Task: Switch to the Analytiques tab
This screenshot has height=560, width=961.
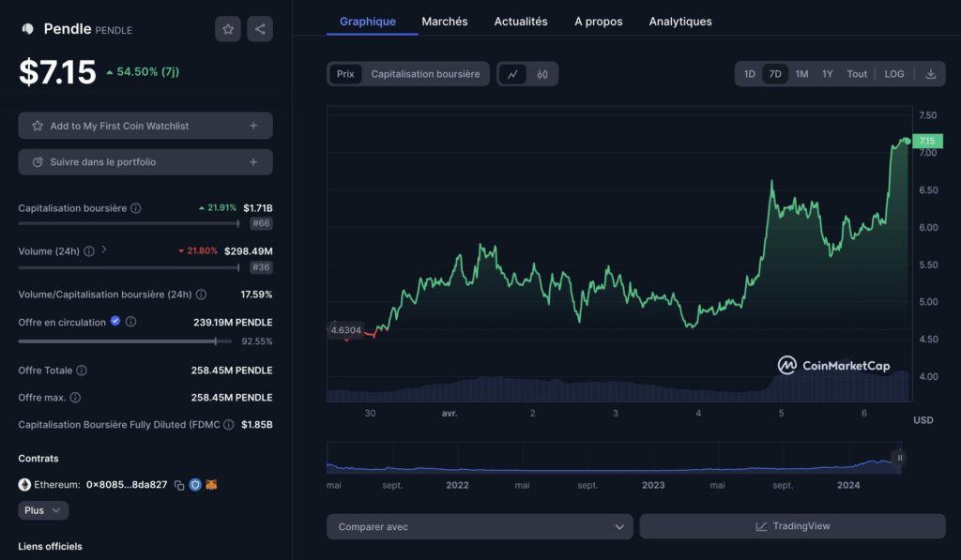Action: 680,22
